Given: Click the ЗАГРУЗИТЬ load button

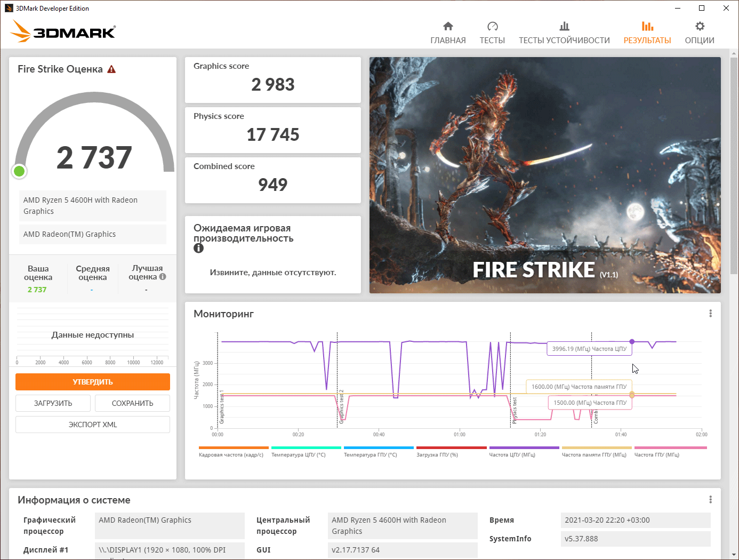Looking at the screenshot, I should click(x=53, y=403).
